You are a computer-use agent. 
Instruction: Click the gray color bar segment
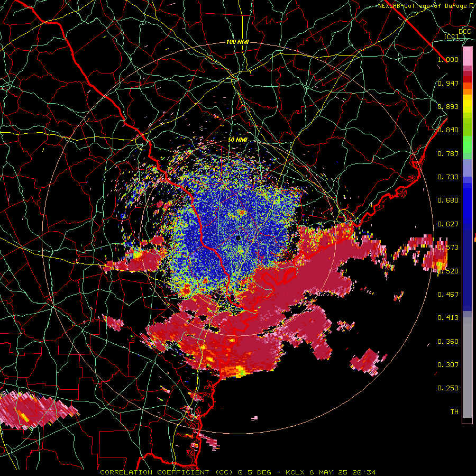tap(467, 368)
